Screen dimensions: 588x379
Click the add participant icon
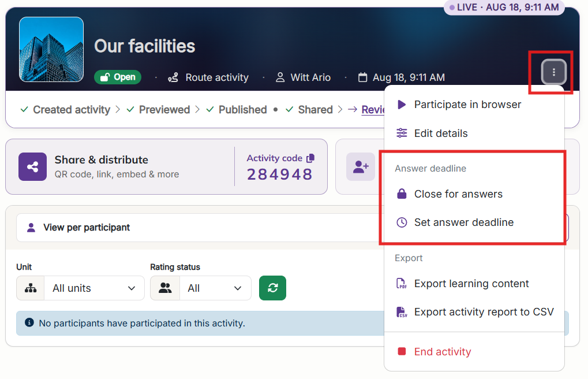pos(361,167)
